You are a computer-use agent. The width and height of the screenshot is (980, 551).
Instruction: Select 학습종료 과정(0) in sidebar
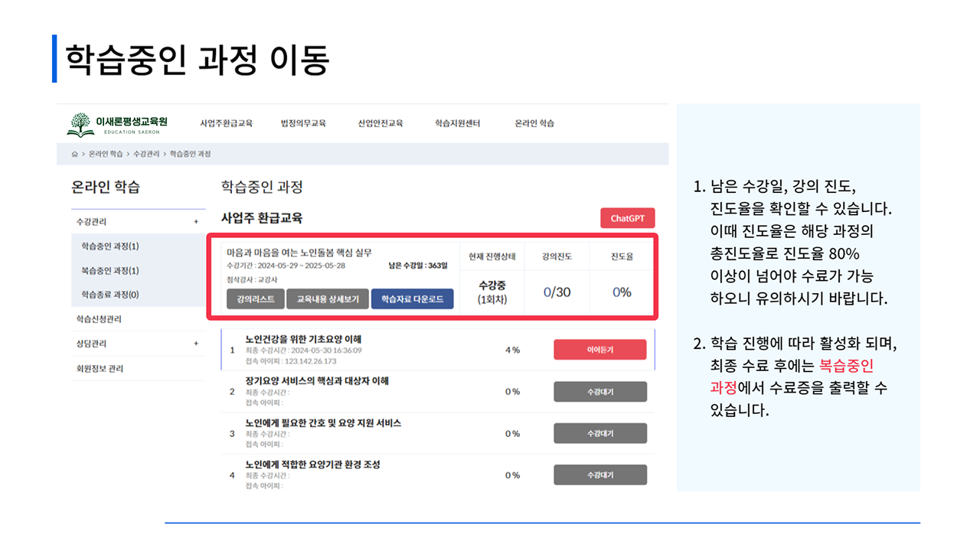point(109,295)
